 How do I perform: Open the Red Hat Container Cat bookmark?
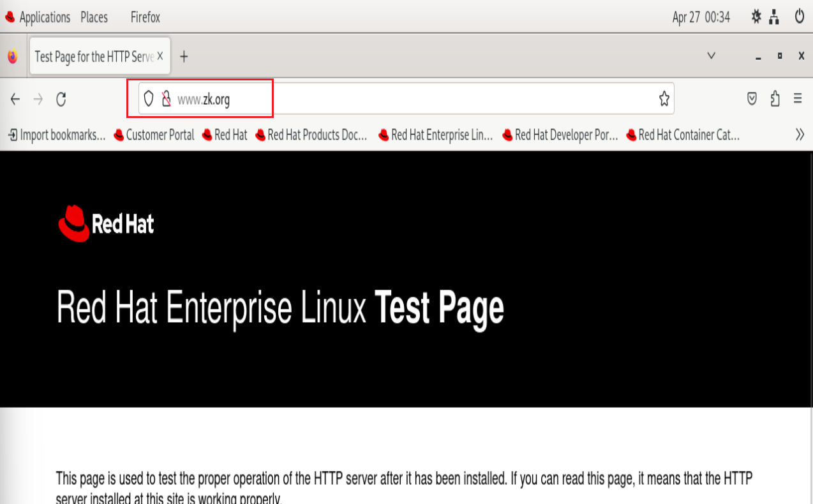[683, 135]
